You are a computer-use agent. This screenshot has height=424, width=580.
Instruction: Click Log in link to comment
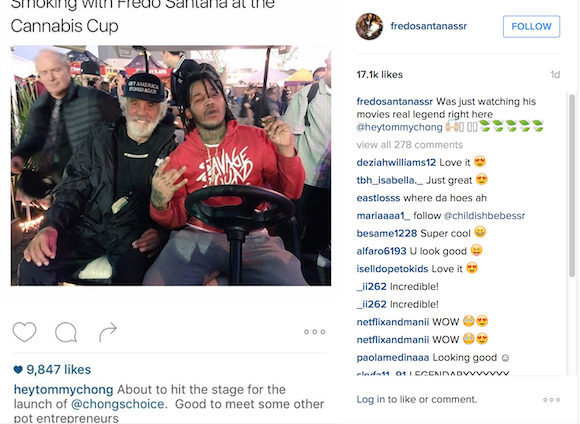click(371, 400)
